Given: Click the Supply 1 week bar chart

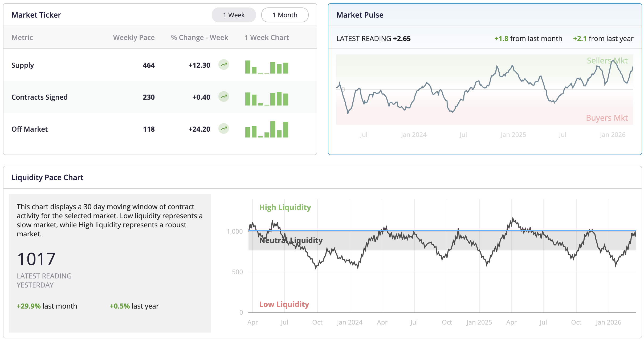Looking at the screenshot, I should click(x=266, y=67).
